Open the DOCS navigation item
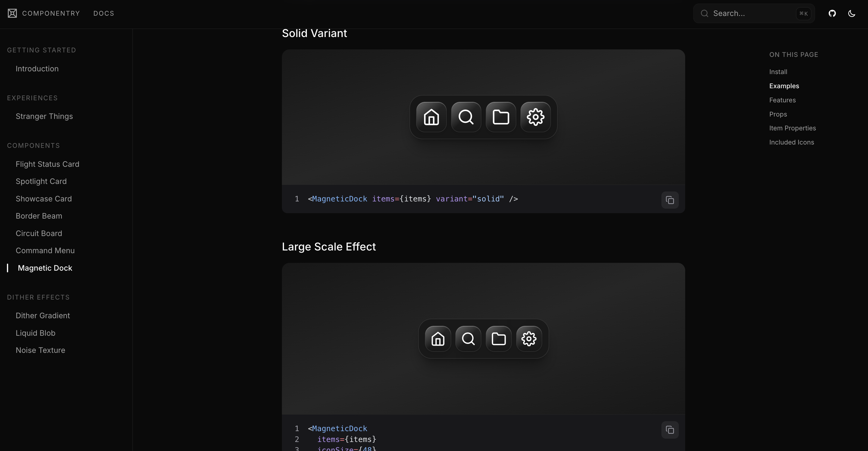The height and width of the screenshot is (451, 868). point(104,14)
